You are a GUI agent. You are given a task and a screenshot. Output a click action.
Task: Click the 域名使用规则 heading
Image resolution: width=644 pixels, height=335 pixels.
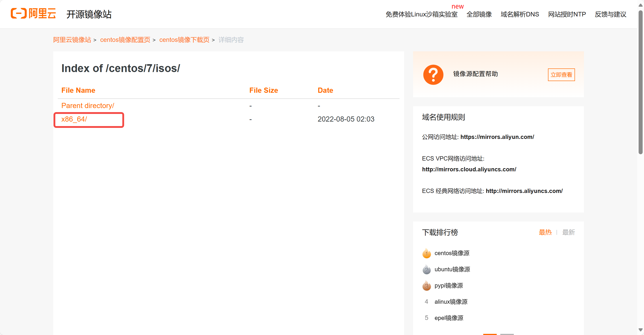[x=443, y=117]
